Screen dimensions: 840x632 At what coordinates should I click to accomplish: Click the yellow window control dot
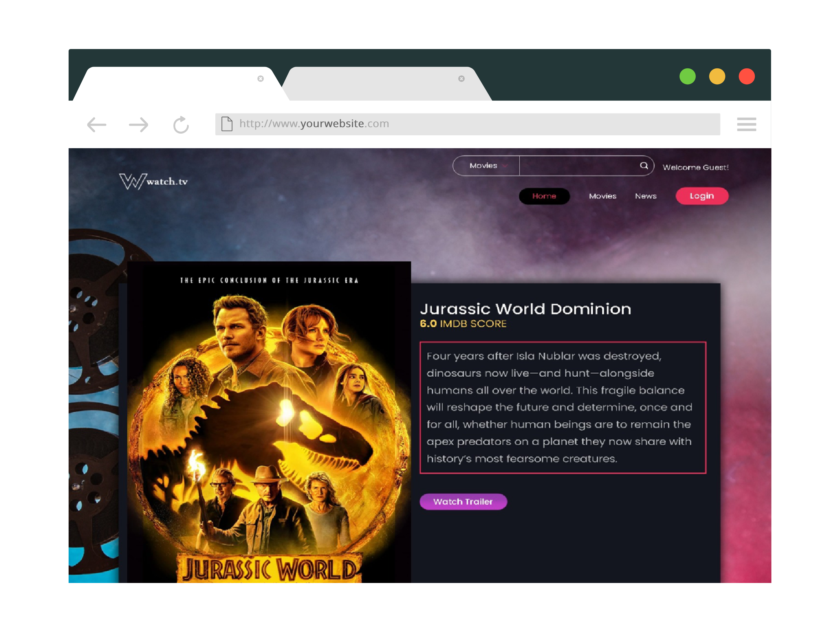(717, 76)
